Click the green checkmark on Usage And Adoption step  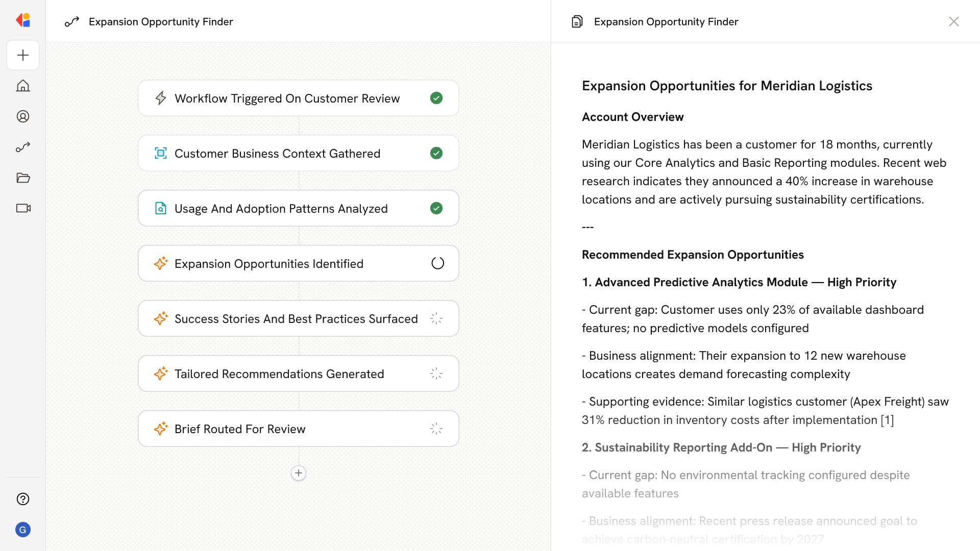[x=436, y=208]
